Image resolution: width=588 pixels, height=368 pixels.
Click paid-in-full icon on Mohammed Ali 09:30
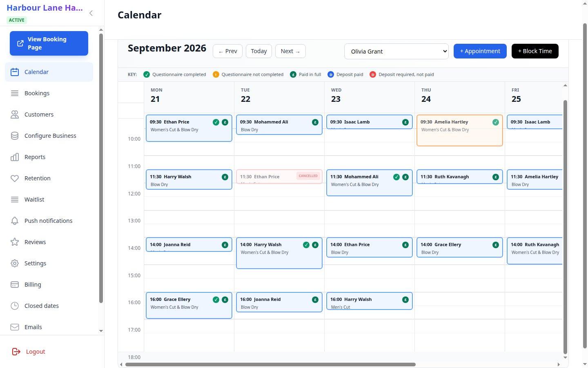tap(315, 122)
